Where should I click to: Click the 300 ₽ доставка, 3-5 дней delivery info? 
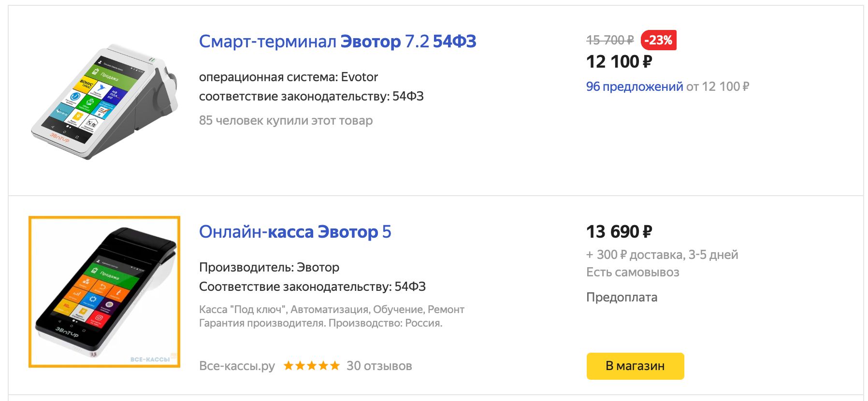pyautogui.click(x=662, y=255)
